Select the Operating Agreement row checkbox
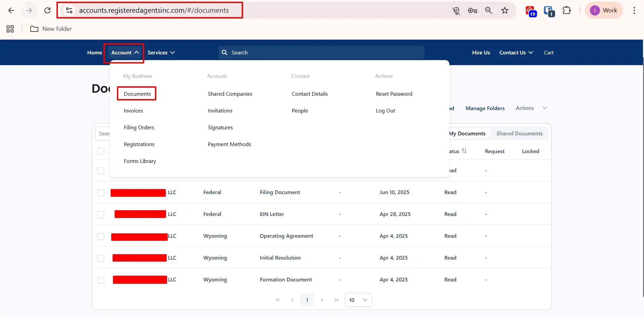644x317 pixels. 101,236
